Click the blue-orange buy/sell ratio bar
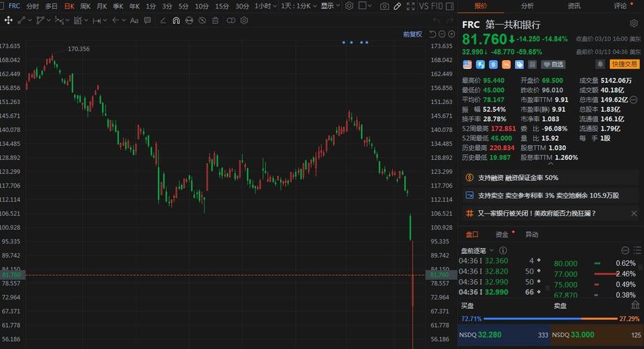Screen dimensions: 644x349 tap(550, 318)
